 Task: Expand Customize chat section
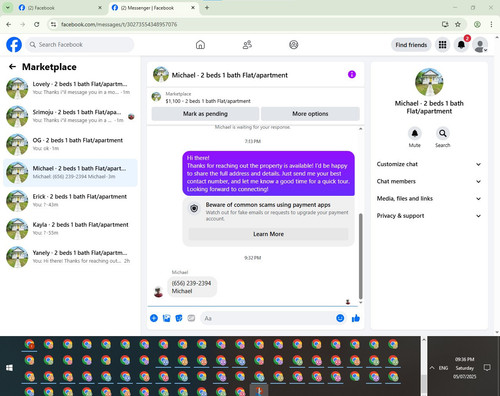pos(429,164)
